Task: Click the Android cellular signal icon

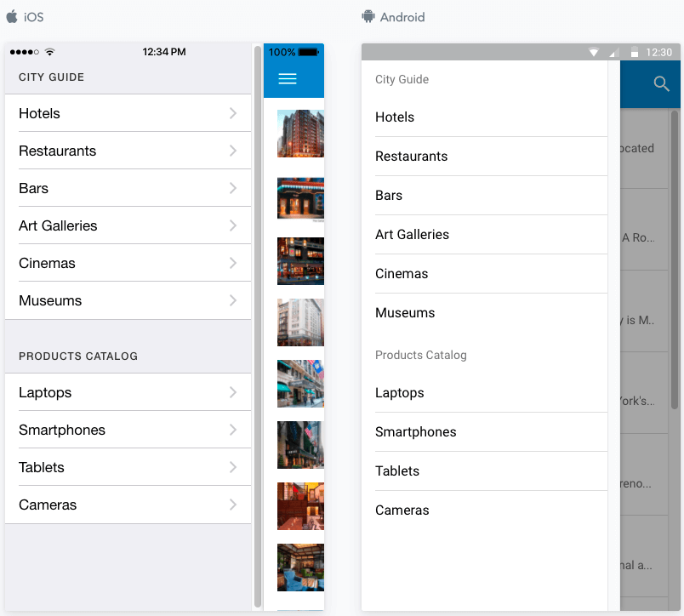Action: coord(614,53)
